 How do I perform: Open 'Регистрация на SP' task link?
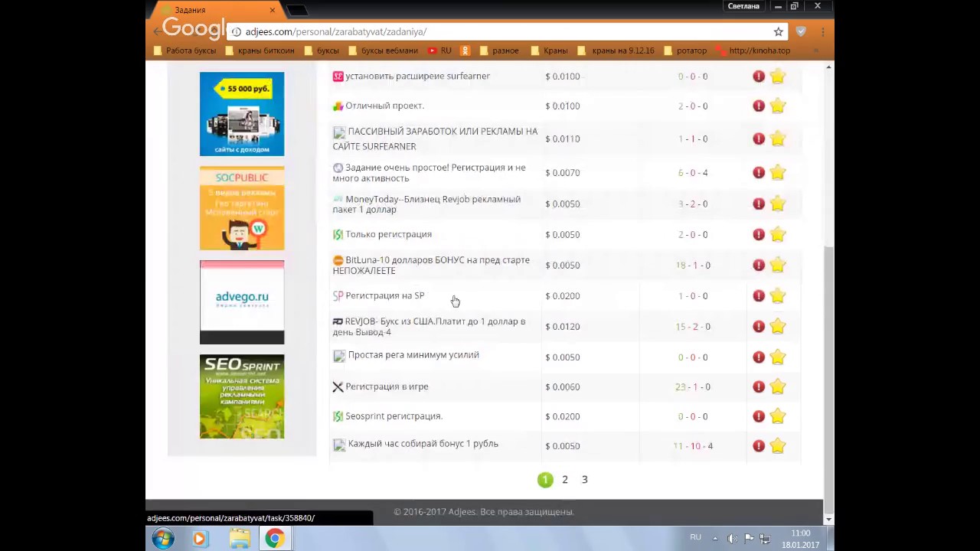tap(384, 295)
